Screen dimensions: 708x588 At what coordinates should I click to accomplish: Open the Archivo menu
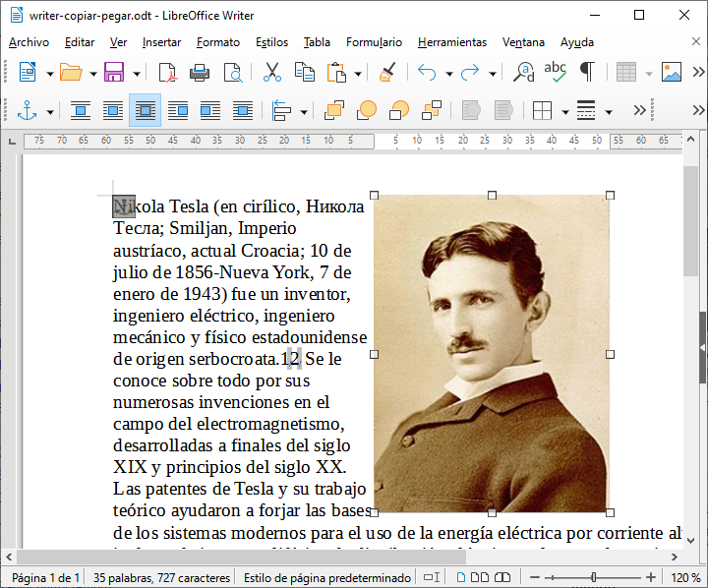29,42
